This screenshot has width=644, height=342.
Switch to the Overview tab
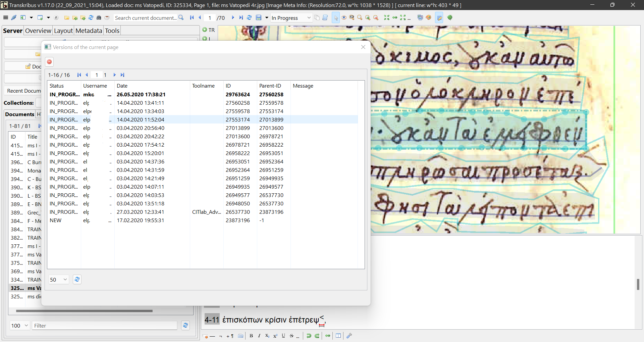[x=38, y=31]
